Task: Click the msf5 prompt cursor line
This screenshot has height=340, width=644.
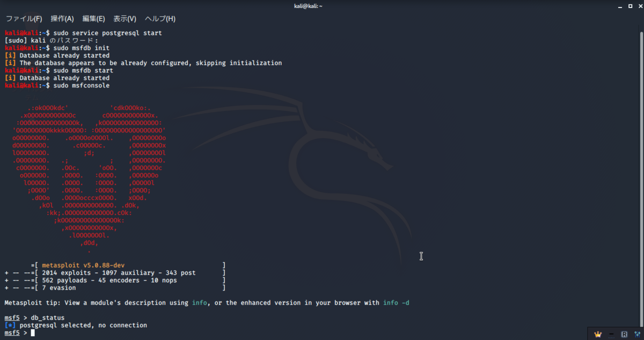Action: [x=19, y=333]
